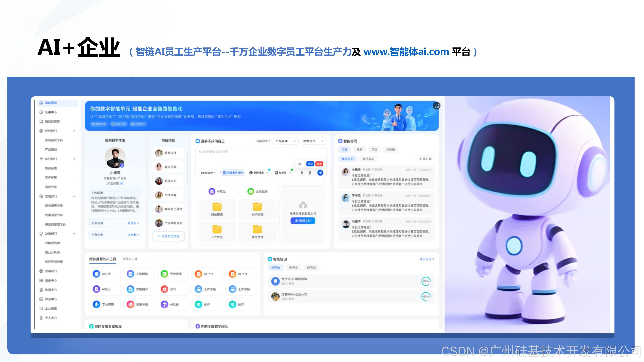This screenshot has width=644, height=362.
Task: Toggle 联网搜索 in the chat box
Action: [x=256, y=173]
